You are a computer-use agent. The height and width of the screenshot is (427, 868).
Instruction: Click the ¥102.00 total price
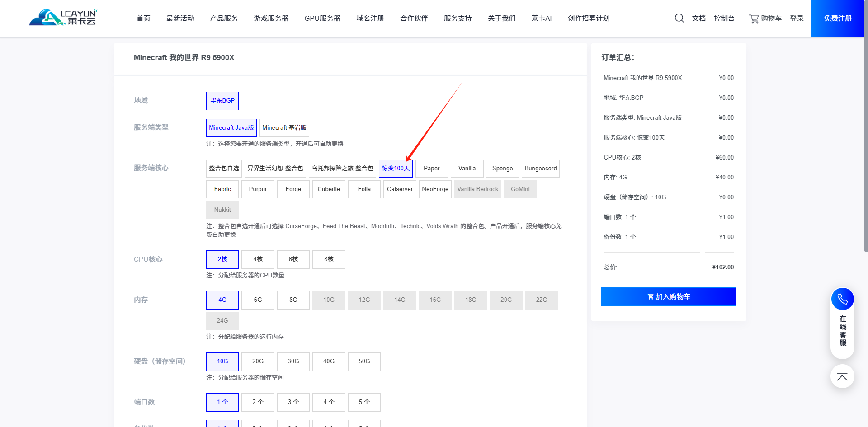point(723,267)
